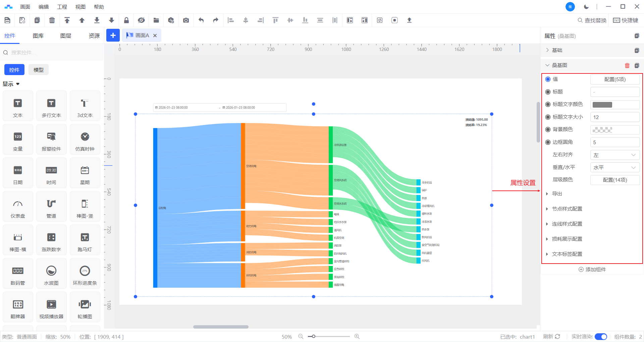The width and height of the screenshot is (644, 342).
Task: Delete the 桑基图 component with red trash icon
Action: point(627,65)
